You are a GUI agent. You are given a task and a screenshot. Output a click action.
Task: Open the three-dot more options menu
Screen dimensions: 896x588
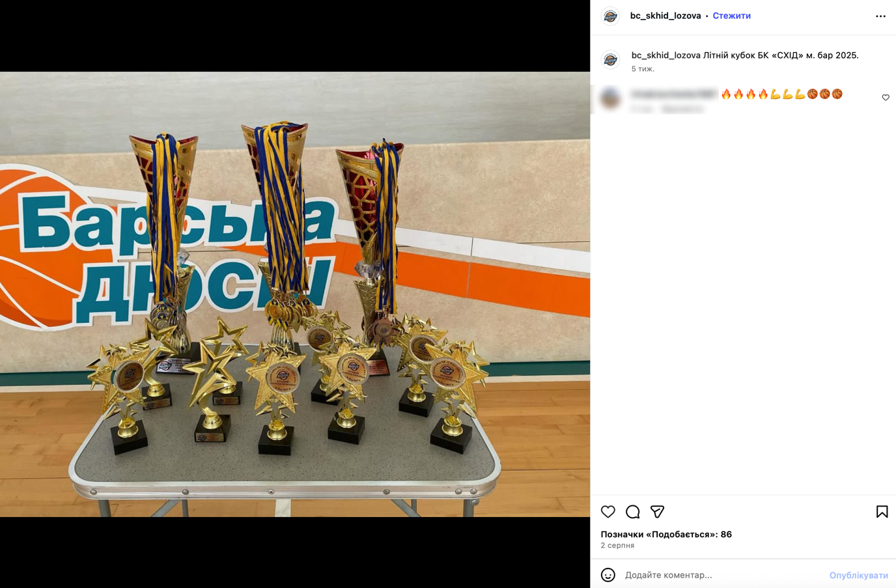[880, 16]
